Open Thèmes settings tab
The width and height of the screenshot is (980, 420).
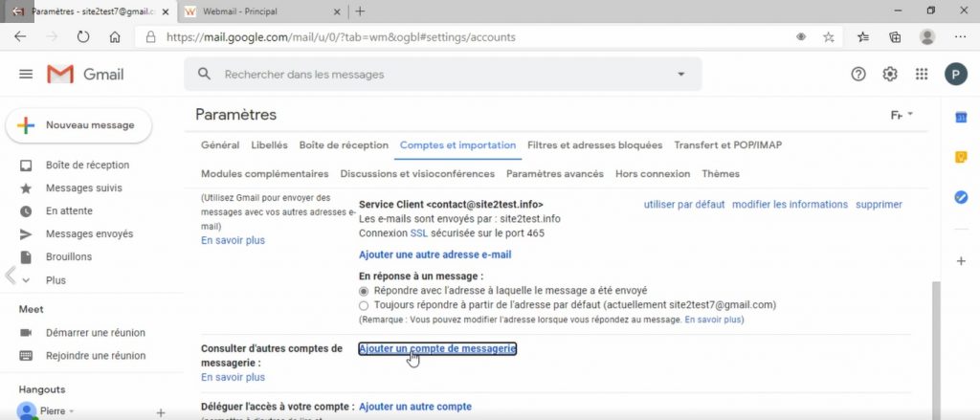click(721, 174)
